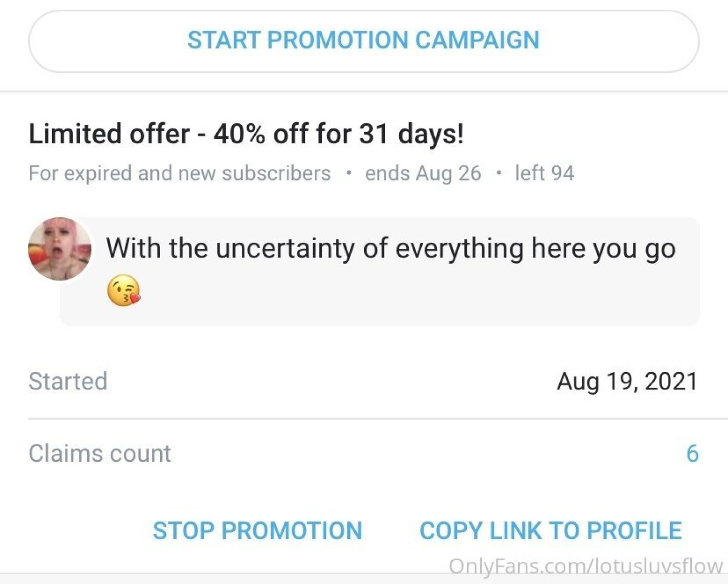The width and height of the screenshot is (728, 584).
Task: Click the divider below Start Promotion Campaign
Action: [363, 91]
